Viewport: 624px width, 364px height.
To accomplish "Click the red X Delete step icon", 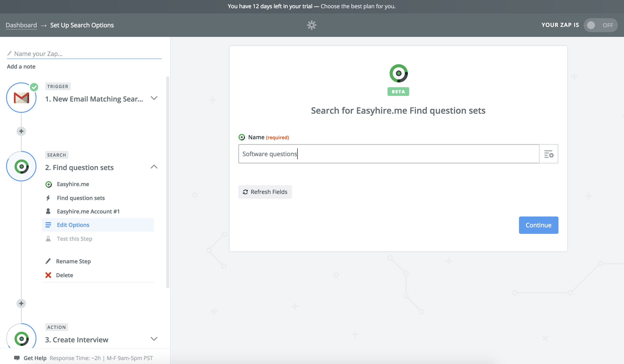I will [x=48, y=275].
